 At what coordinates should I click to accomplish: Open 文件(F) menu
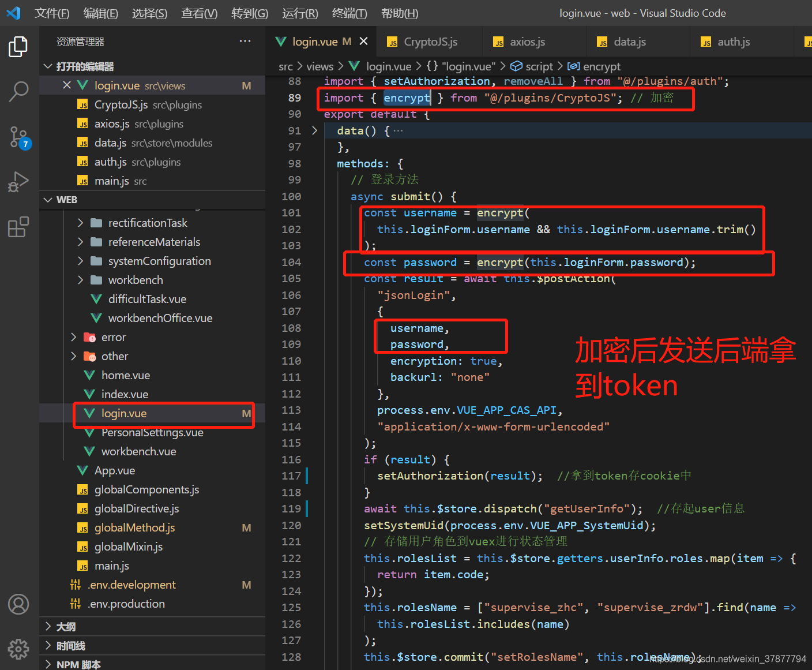point(52,13)
